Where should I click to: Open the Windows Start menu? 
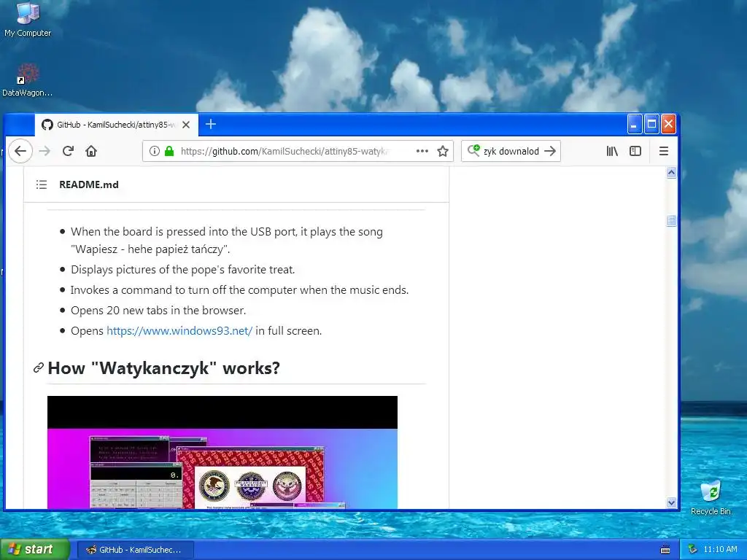pos(35,550)
